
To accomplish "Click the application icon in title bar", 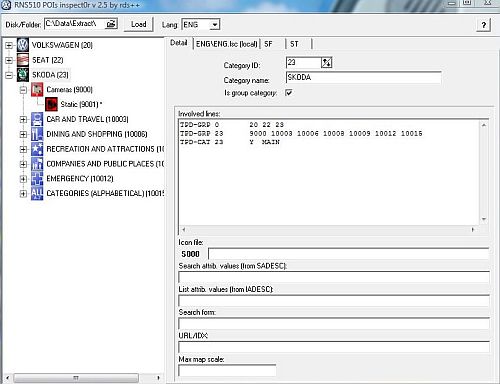I will pos(6,5).
